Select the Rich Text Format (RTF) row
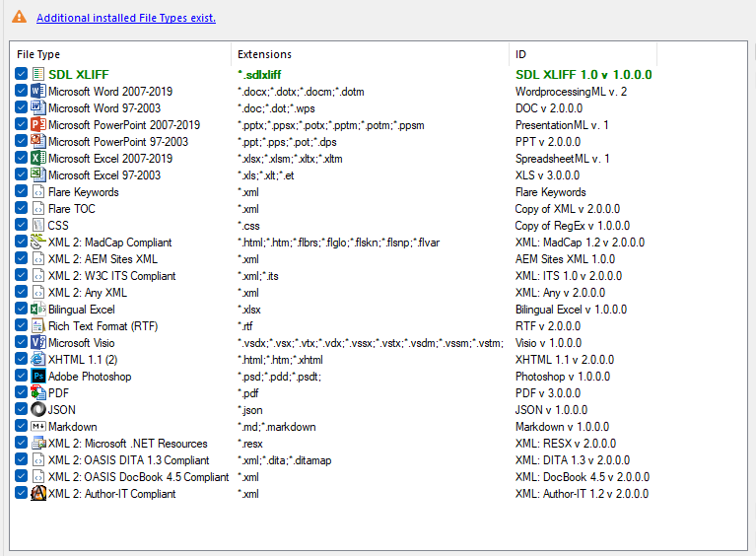756x556 pixels. 103,326
